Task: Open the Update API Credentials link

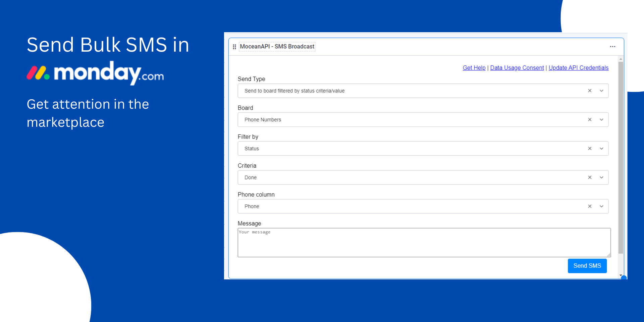Action: click(578, 68)
